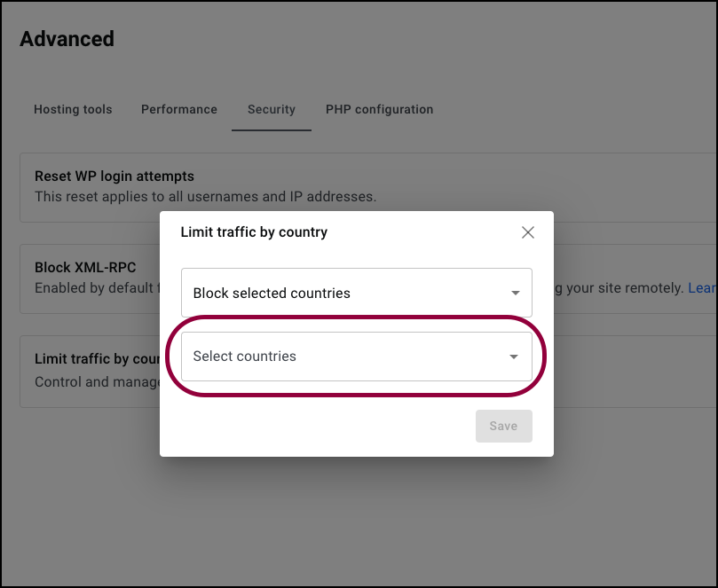Click the Advanced page heading
This screenshot has height=588, width=718.
click(x=67, y=39)
